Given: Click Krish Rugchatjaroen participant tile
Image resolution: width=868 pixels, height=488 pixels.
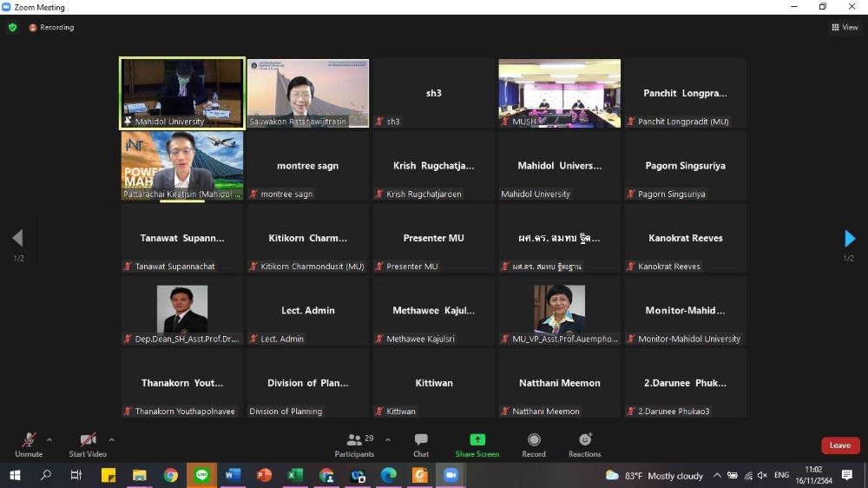Looking at the screenshot, I should pos(433,166).
